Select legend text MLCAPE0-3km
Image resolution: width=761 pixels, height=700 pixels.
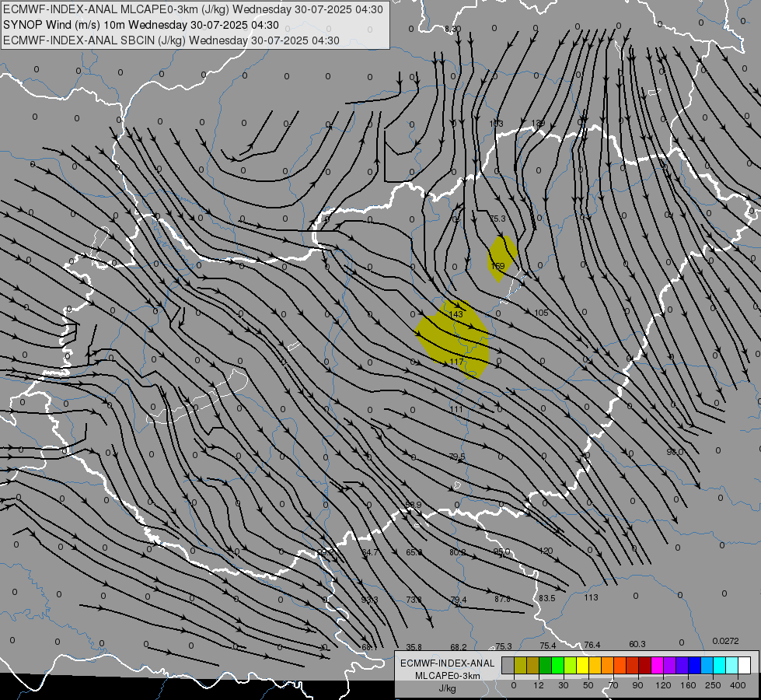448,676
